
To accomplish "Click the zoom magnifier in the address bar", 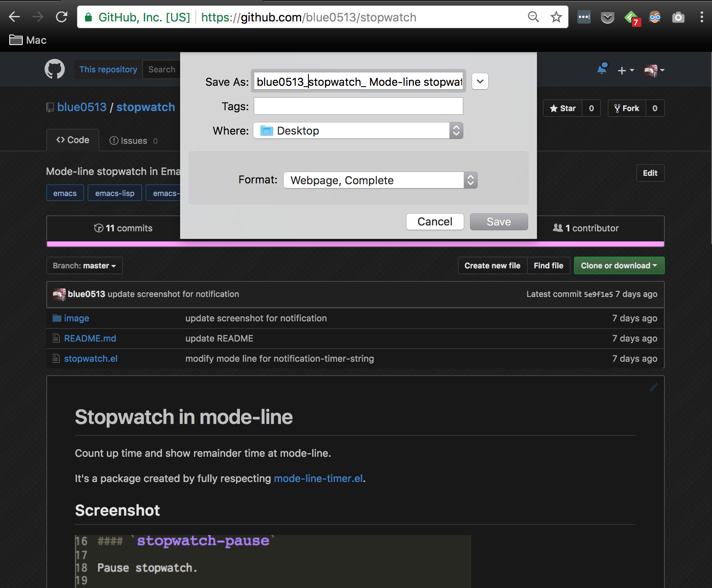I will point(533,17).
